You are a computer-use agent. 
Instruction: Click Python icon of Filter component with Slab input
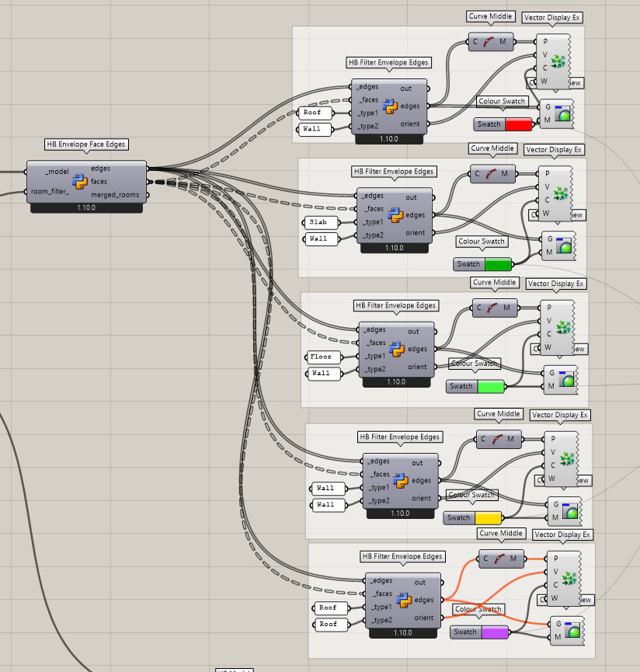click(395, 214)
